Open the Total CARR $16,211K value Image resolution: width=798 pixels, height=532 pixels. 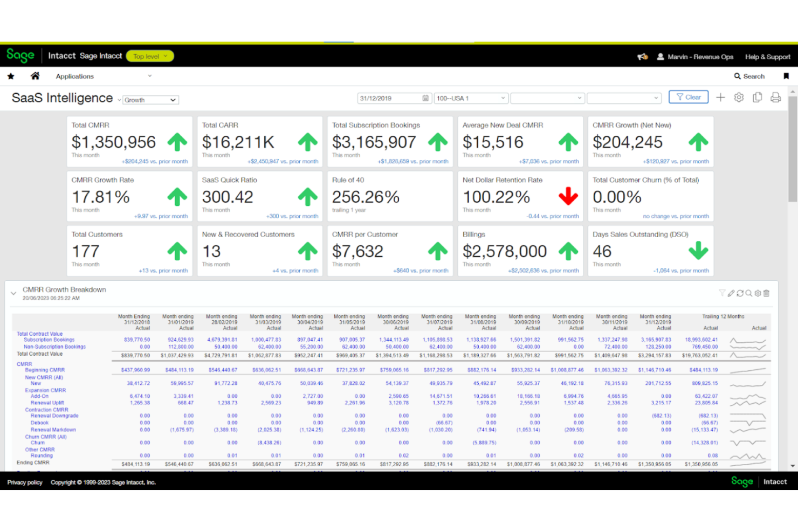coord(238,142)
